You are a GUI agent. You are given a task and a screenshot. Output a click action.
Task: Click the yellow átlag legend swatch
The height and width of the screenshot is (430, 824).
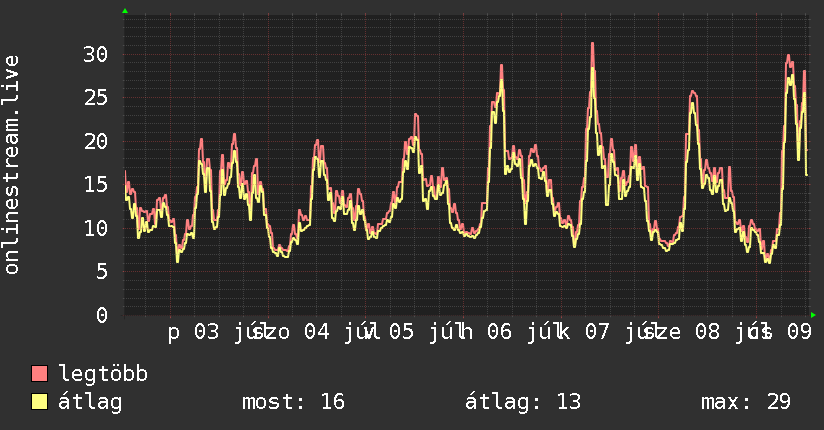(x=39, y=402)
